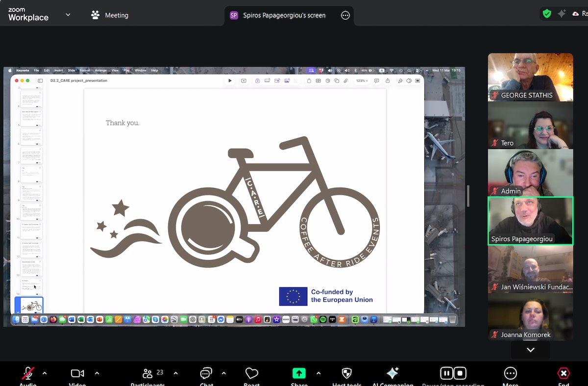Open Zoom Workplace dropdown chevron
The height and width of the screenshot is (386, 588).
(x=68, y=15)
